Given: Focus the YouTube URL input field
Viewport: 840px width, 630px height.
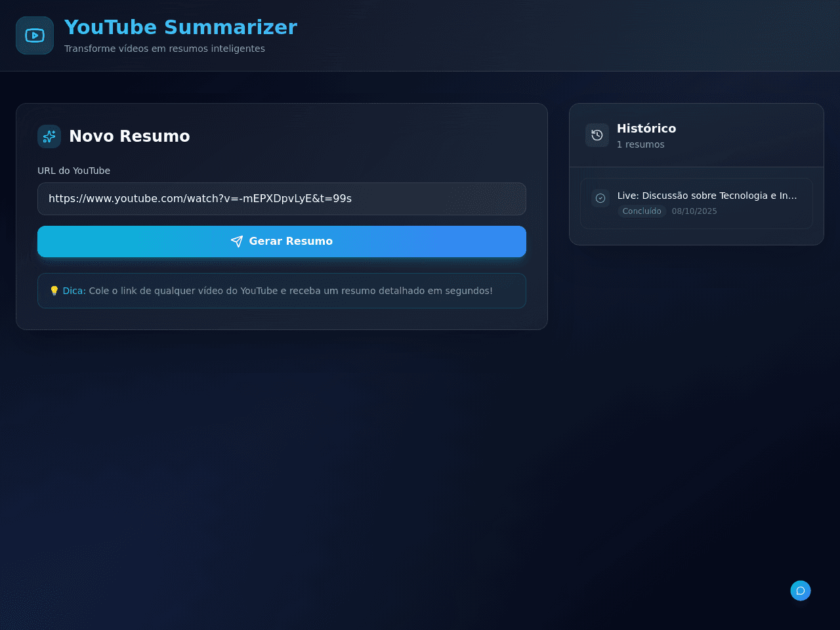Looking at the screenshot, I should tap(282, 199).
